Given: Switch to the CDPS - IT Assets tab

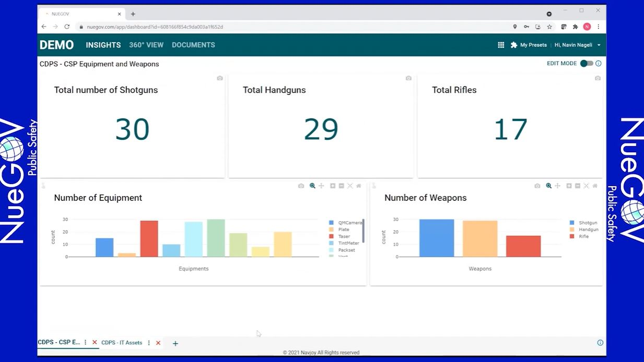Looking at the screenshot, I should pyautogui.click(x=122, y=343).
